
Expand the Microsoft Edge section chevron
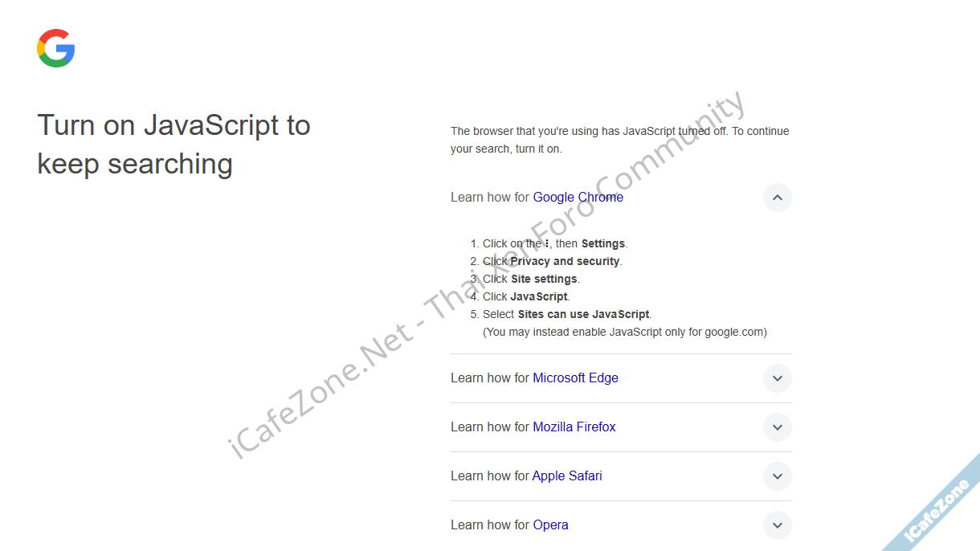(x=777, y=378)
